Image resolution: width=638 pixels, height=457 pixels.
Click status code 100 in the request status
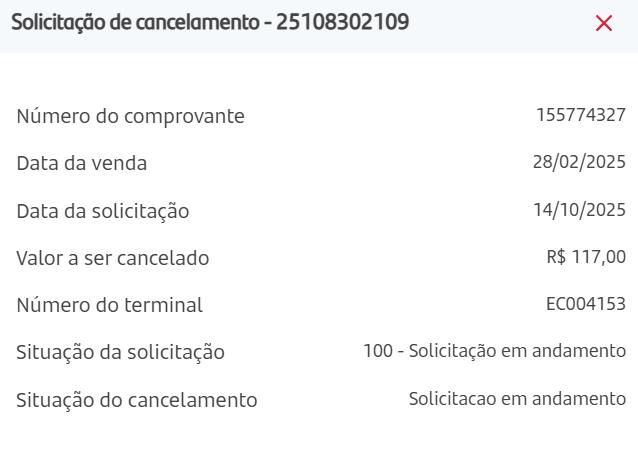377,351
